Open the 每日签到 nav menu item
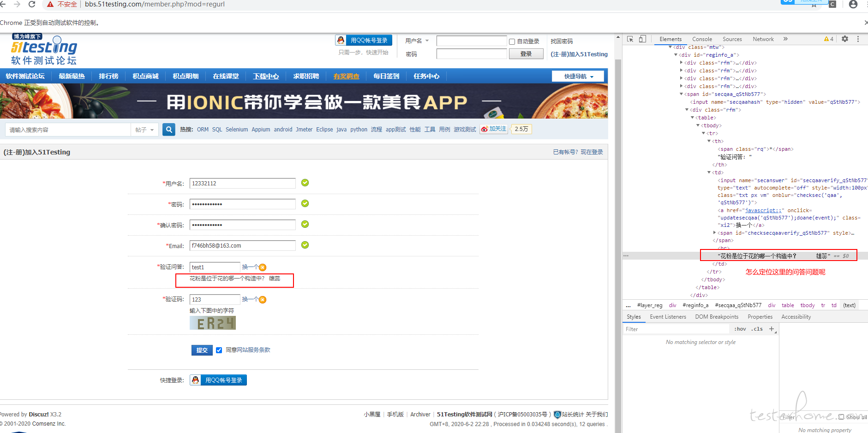 (x=386, y=76)
